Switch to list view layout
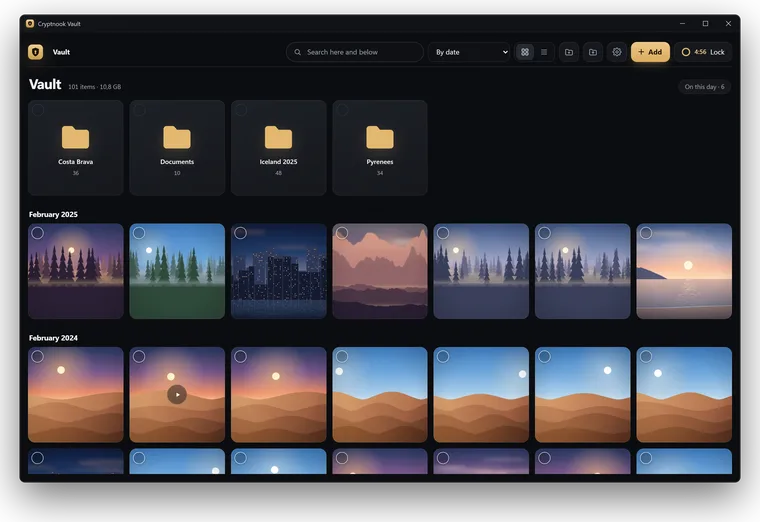 tap(544, 52)
